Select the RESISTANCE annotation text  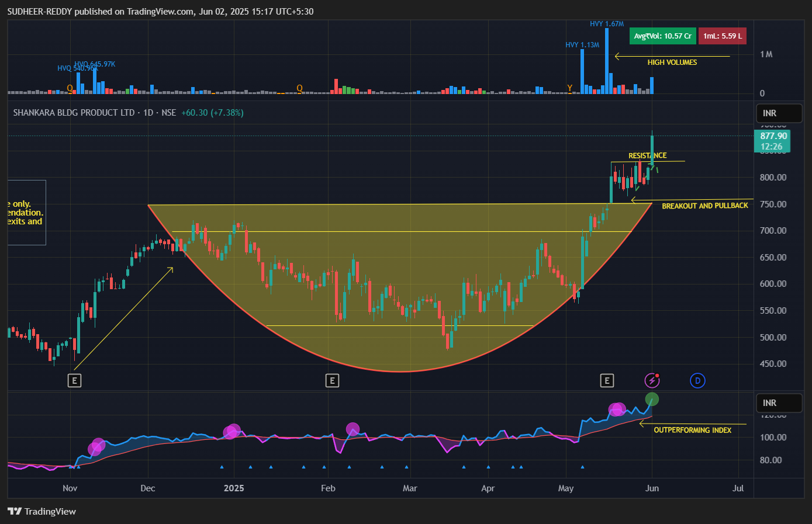click(x=647, y=155)
